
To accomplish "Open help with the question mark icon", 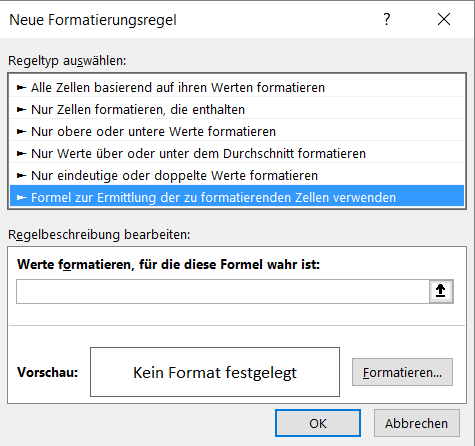I will (386, 19).
